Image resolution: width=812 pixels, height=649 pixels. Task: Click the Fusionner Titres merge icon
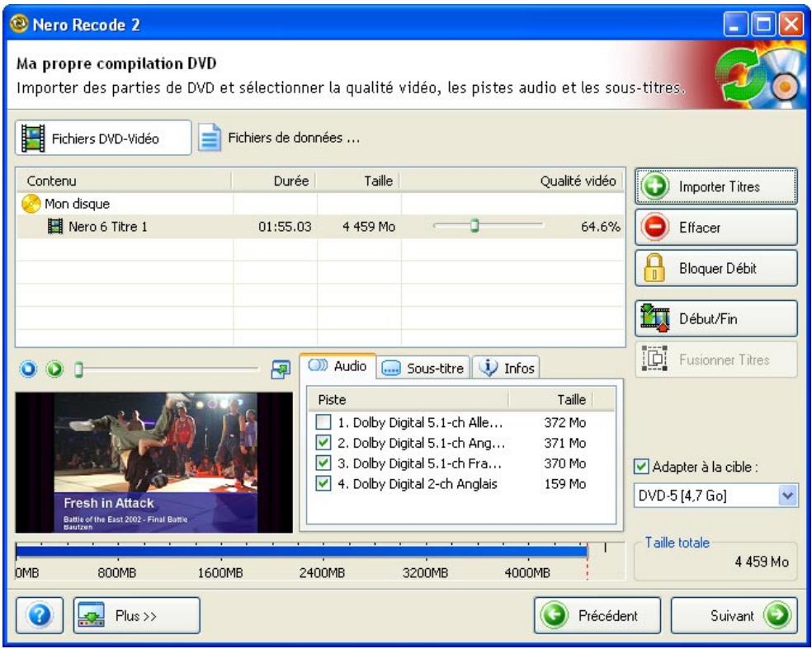(654, 359)
